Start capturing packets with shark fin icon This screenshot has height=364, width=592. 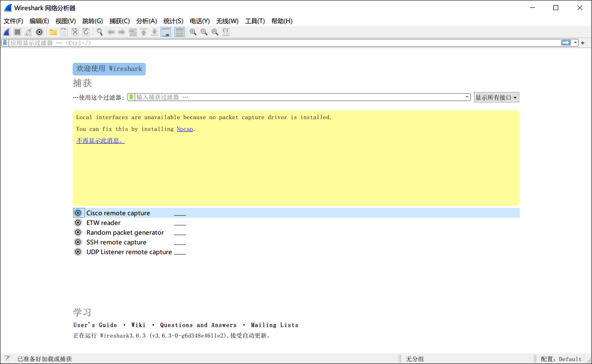click(x=6, y=32)
